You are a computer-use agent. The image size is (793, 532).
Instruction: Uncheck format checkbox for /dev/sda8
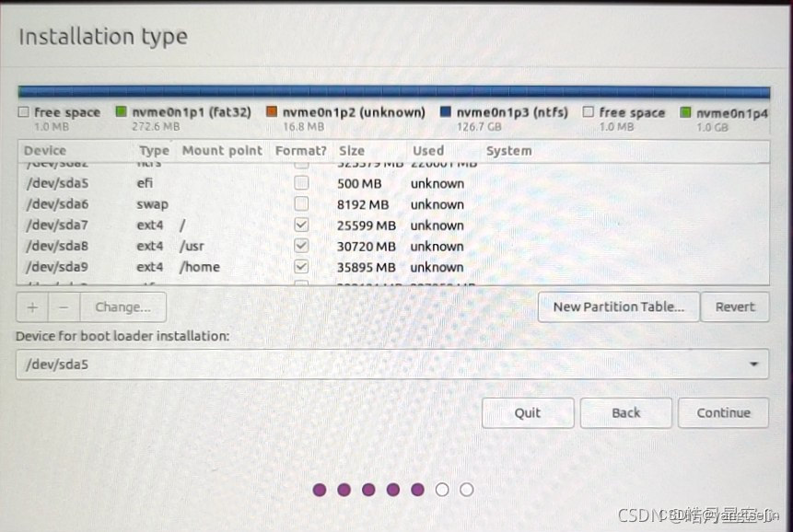pos(301,246)
